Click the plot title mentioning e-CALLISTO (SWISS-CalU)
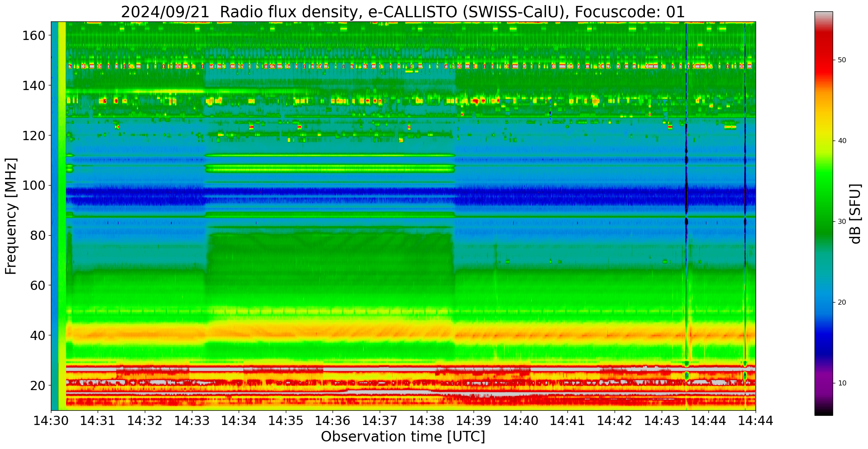Screen dimensions: 868x449 pos(403,12)
